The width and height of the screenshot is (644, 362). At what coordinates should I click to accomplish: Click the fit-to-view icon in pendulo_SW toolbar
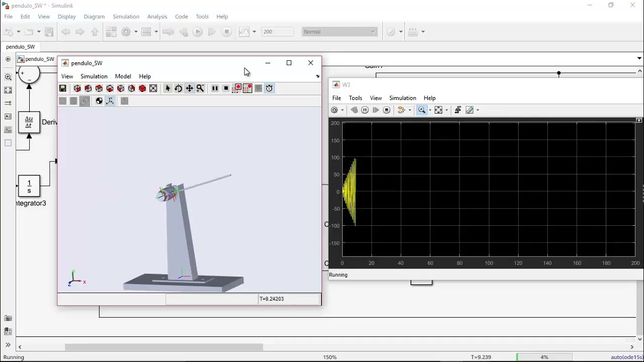pos(153,88)
